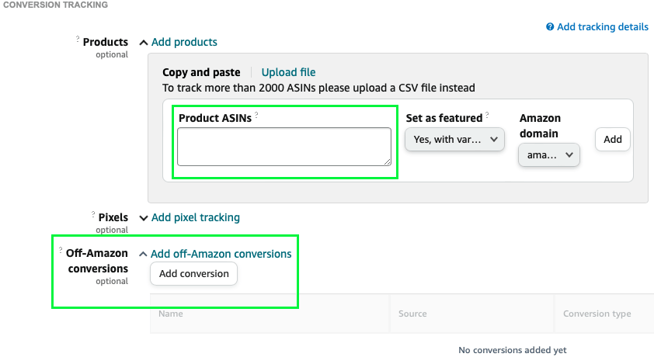654x364 pixels.
Task: Switch to the Upload file tab
Action: pyautogui.click(x=288, y=72)
